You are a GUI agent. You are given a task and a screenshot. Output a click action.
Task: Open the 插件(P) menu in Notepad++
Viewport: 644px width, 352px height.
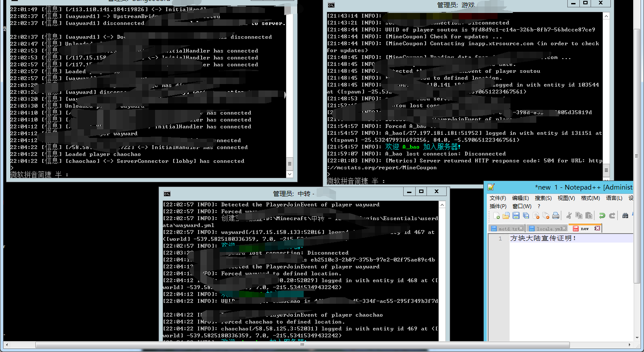[498, 206]
